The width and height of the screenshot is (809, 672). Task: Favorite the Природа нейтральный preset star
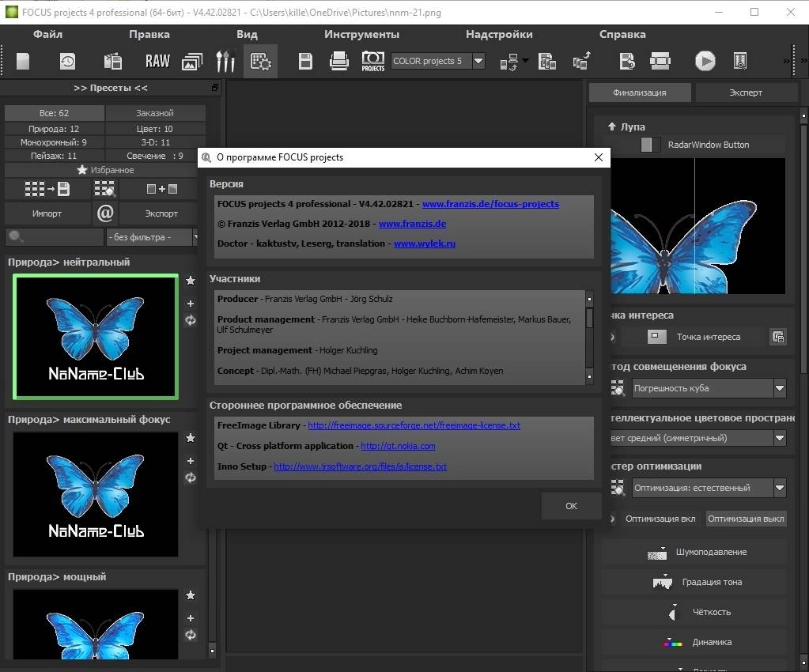tap(191, 281)
